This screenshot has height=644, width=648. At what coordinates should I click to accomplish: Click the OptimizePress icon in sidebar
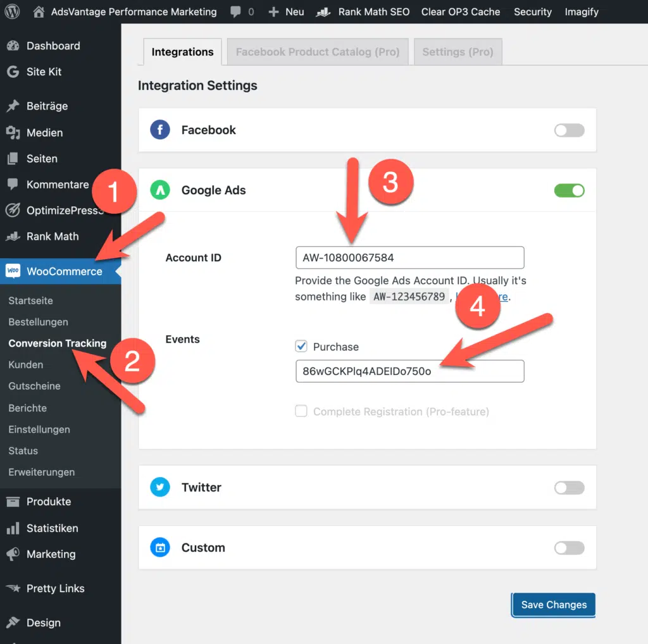(13, 210)
